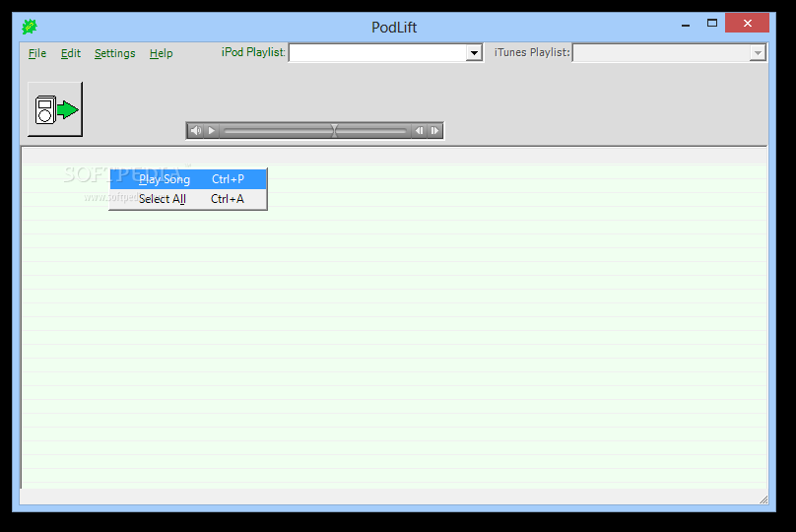Mute audio using the speaker icon

coord(195,131)
